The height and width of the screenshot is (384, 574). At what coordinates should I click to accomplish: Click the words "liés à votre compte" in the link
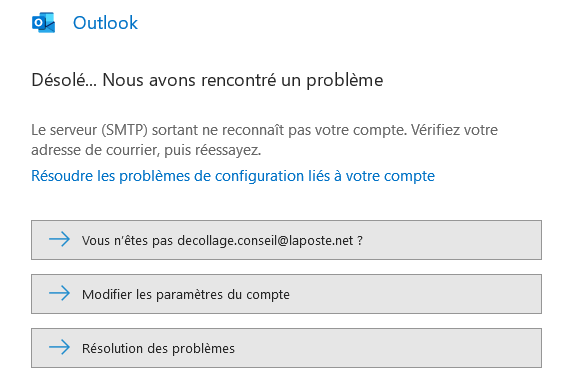click(x=371, y=176)
